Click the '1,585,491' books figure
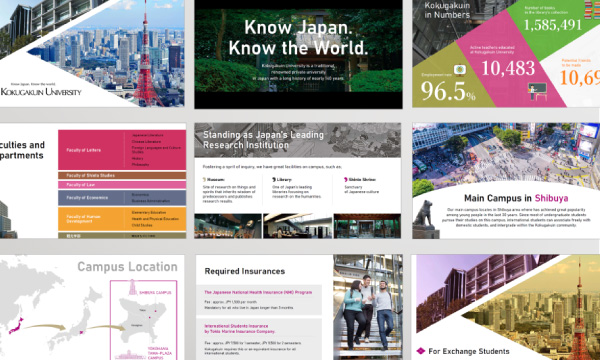This screenshot has height=360, width=600. coord(553,25)
